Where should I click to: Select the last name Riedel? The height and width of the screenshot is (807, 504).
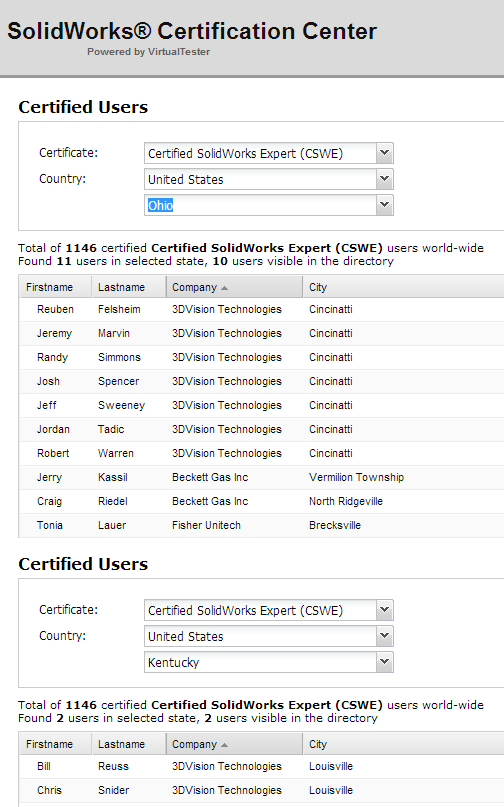click(113, 501)
